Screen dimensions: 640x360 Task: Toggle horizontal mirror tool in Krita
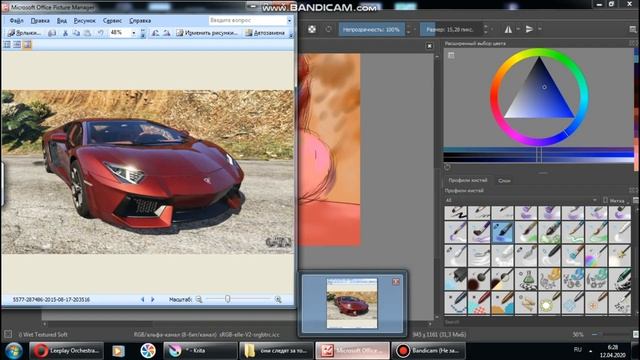tap(508, 29)
